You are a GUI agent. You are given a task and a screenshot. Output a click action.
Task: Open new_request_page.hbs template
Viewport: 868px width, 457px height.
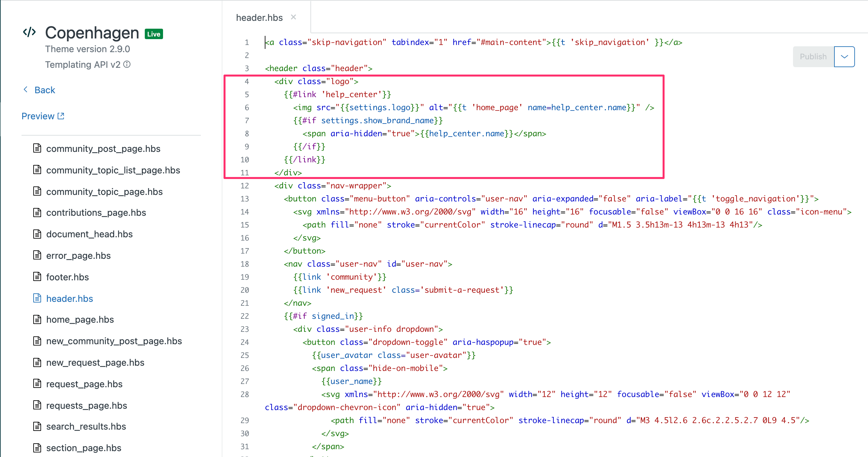point(95,363)
